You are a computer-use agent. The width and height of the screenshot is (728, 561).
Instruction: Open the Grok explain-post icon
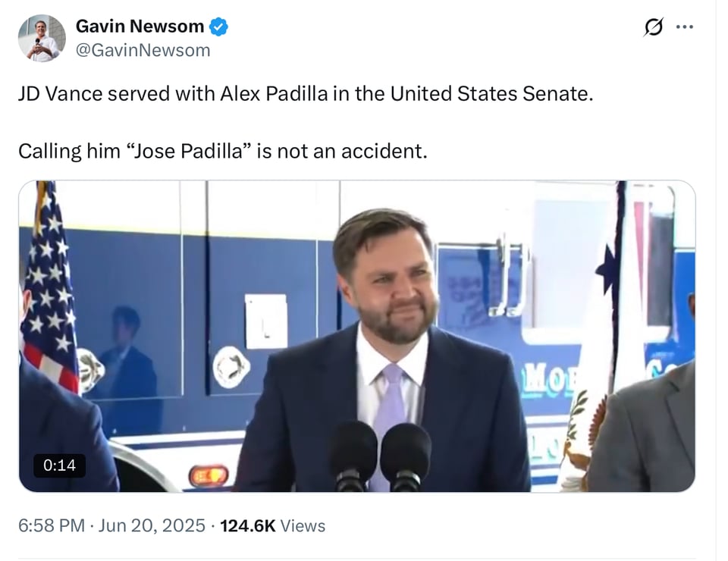point(651,27)
